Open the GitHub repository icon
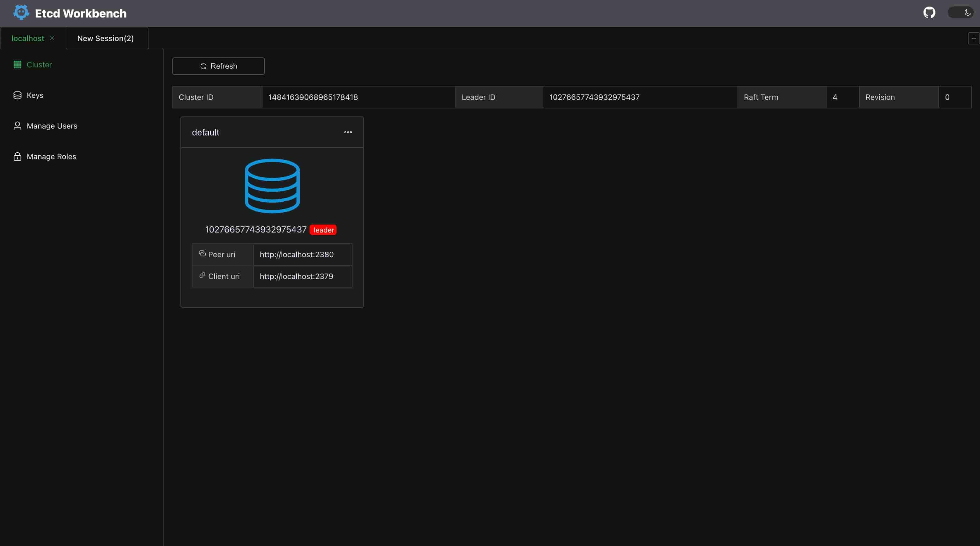 pos(929,13)
